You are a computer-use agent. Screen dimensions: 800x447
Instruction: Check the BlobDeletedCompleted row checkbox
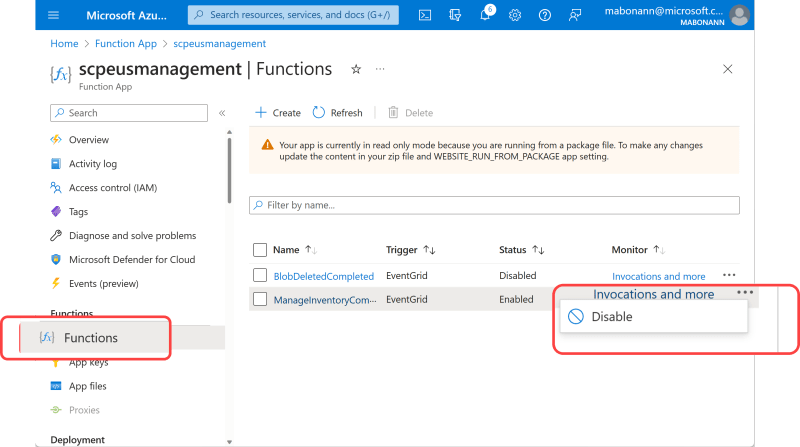pyautogui.click(x=260, y=276)
